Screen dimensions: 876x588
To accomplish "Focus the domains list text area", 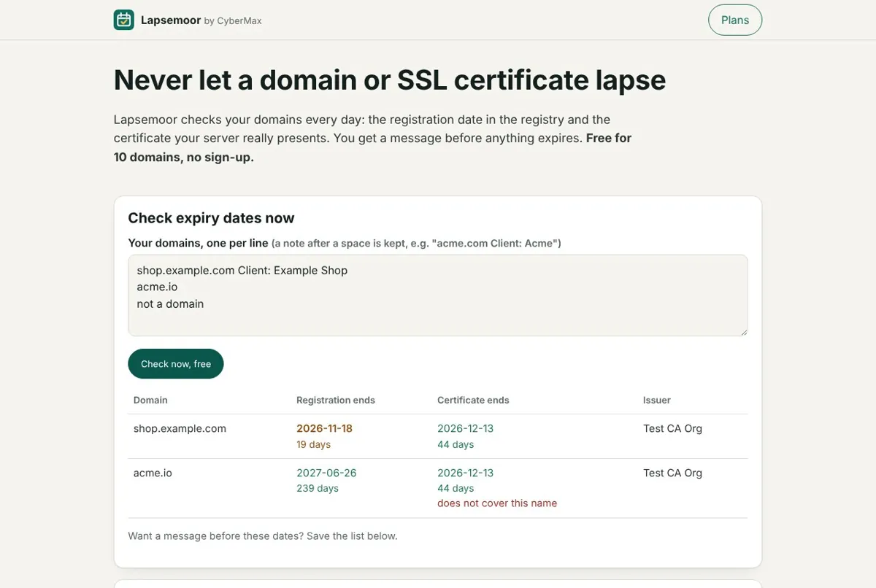I will click(x=438, y=295).
